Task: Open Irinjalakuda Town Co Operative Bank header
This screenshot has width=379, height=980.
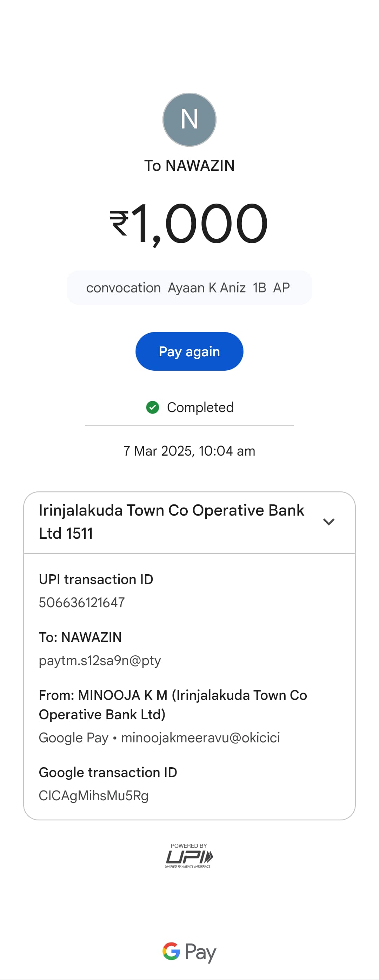Action: [x=171, y=522]
